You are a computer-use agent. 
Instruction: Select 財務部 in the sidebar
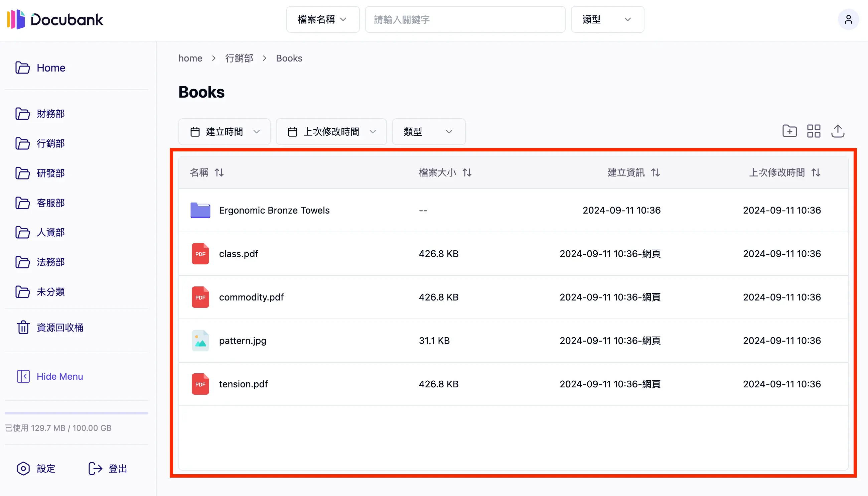(x=50, y=114)
